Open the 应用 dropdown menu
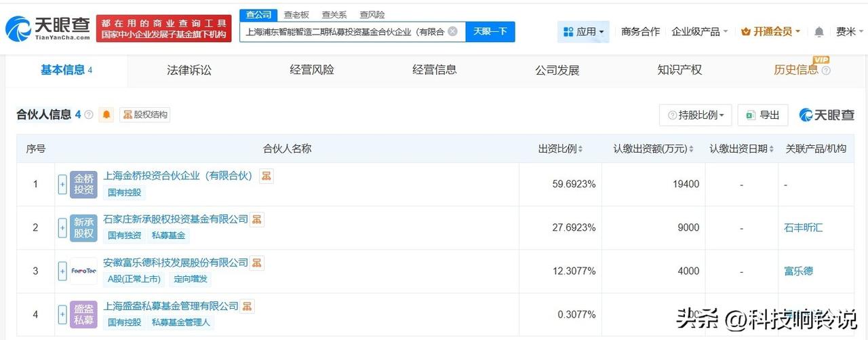The height and width of the screenshot is (340, 868). point(583,32)
